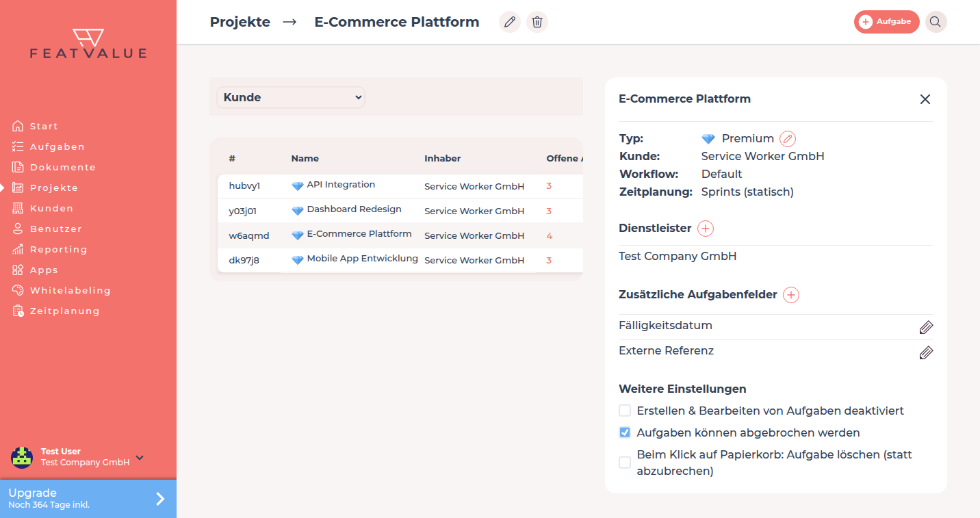Click project ID y03j01

pos(243,211)
